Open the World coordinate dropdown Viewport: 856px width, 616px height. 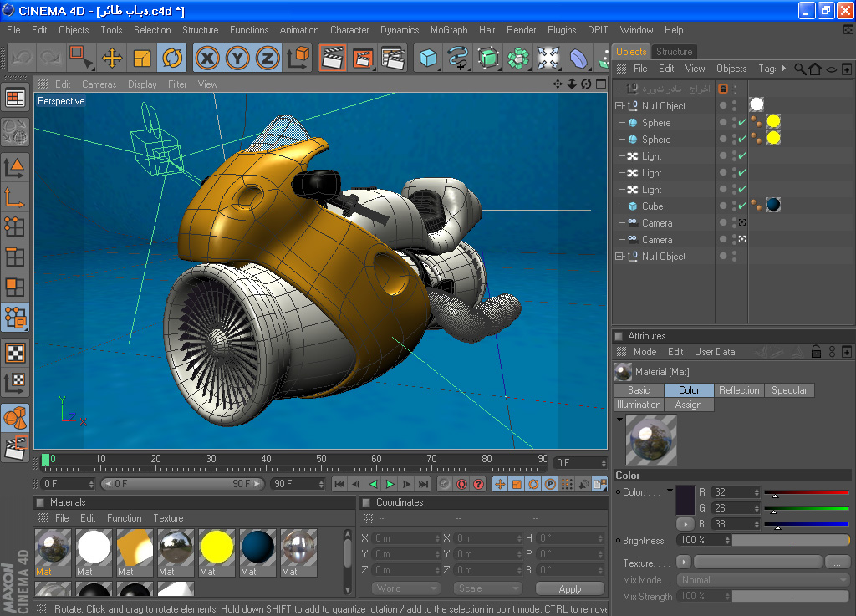(406, 588)
